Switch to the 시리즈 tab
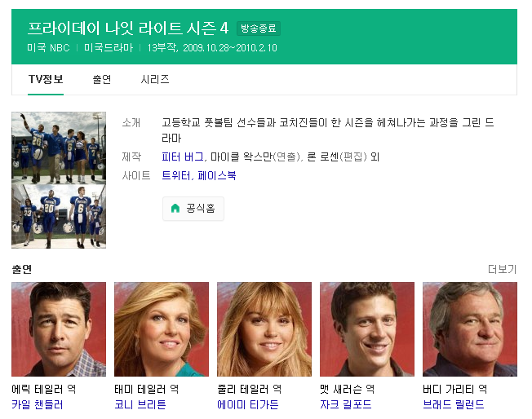The width and height of the screenshot is (532, 419). point(155,79)
